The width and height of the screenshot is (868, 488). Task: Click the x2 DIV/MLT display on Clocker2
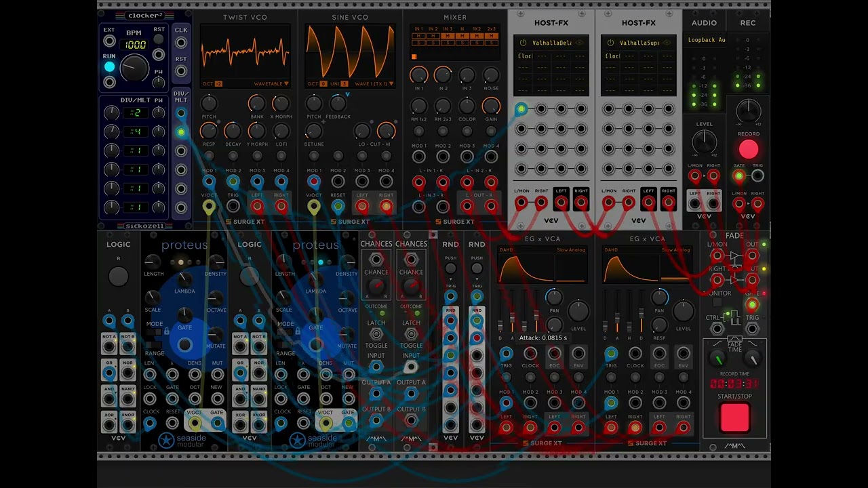coord(135,113)
